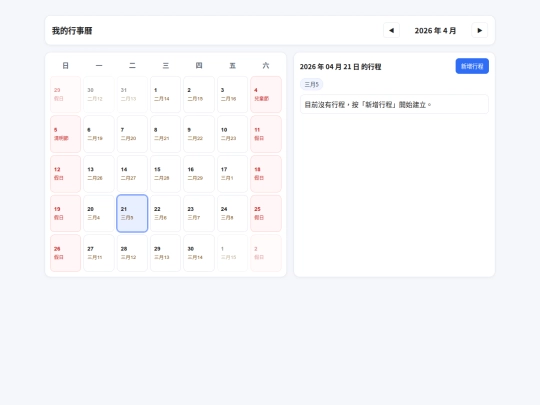Select April 9 calendar cell
This screenshot has width=540, height=405.
pyautogui.click(x=199, y=134)
